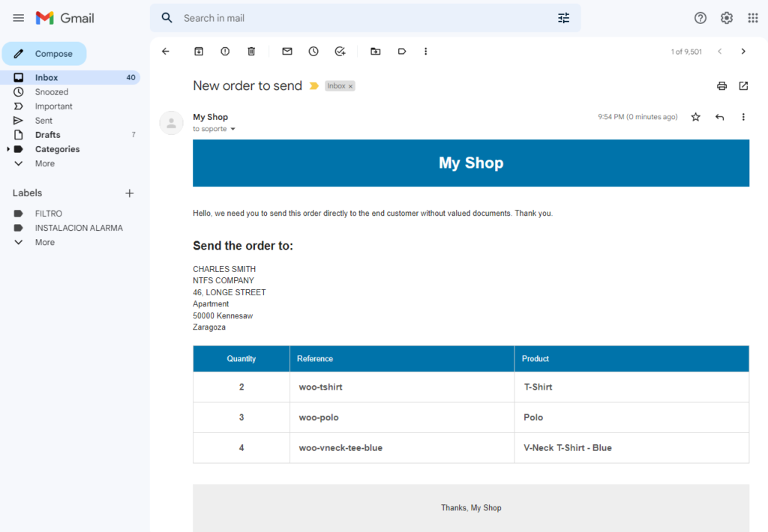Delete the email using the trash icon
The height and width of the screenshot is (532, 768).
[251, 52]
